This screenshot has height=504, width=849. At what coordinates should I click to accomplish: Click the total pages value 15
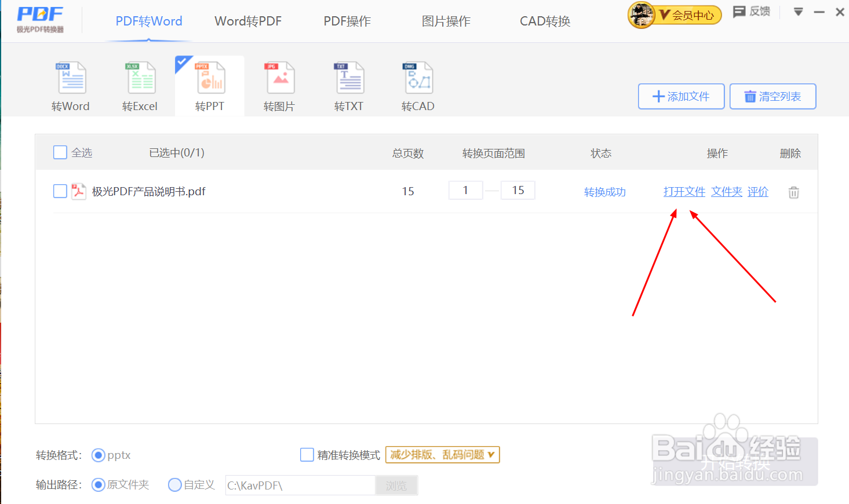pyautogui.click(x=408, y=191)
